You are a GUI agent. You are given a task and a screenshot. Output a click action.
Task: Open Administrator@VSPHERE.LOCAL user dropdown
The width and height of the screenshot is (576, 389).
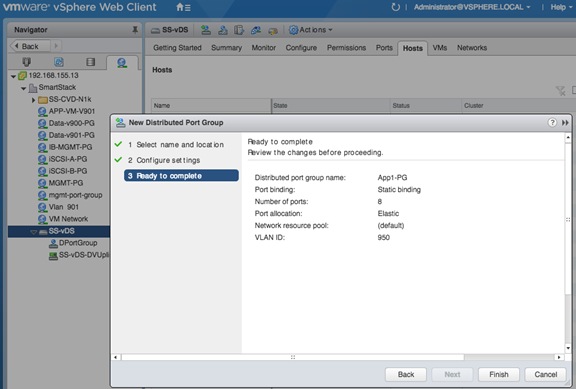pos(472,7)
